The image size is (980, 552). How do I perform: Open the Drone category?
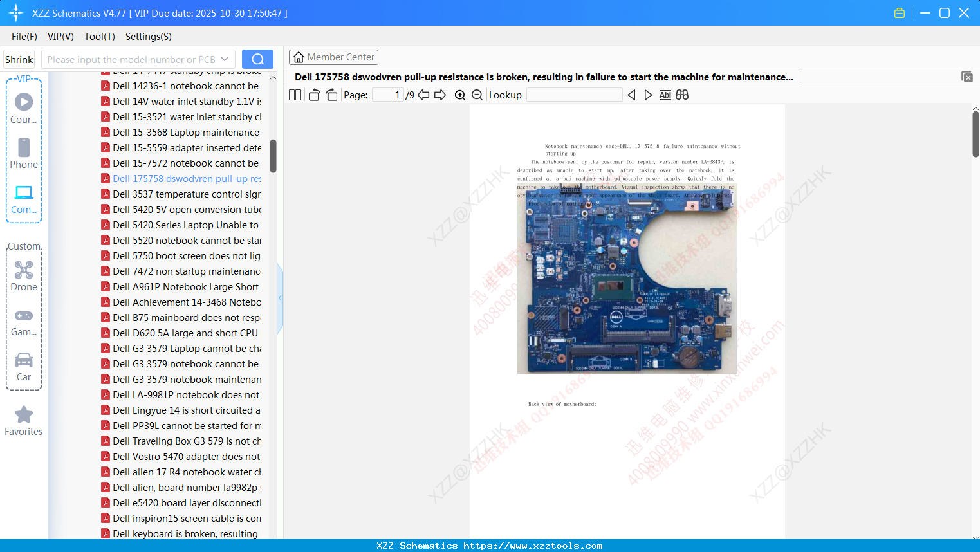coord(24,276)
